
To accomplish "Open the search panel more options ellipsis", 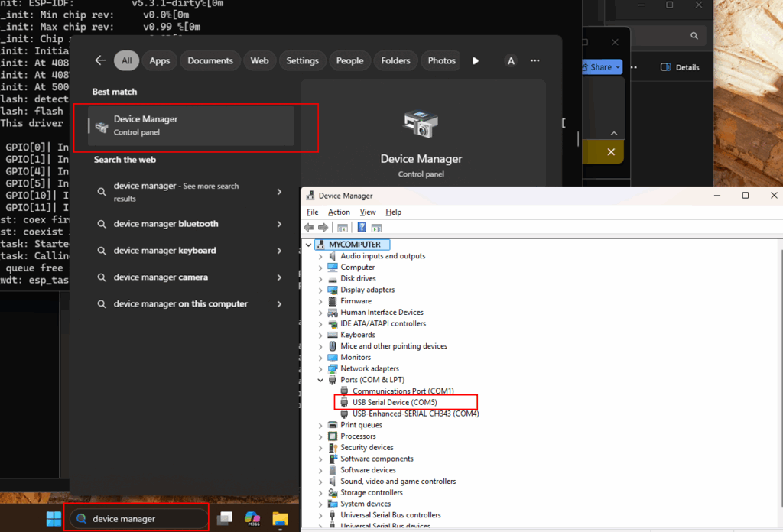I will click(535, 60).
